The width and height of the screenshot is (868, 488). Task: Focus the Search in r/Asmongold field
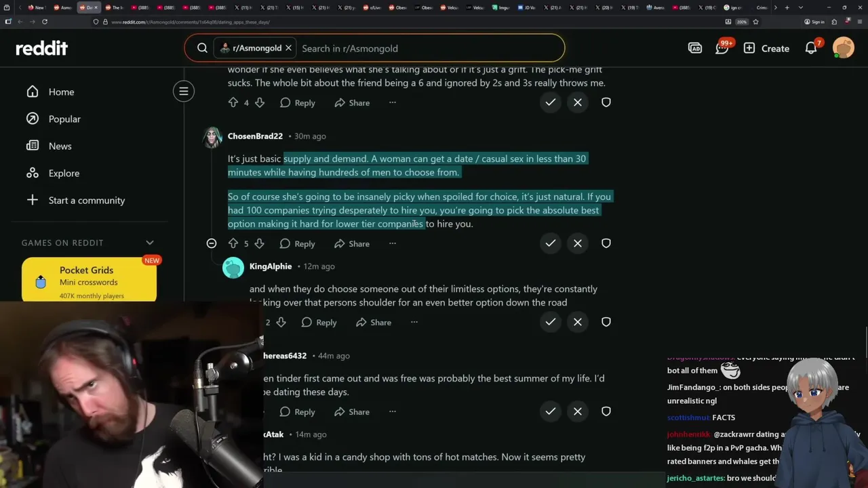coord(429,48)
